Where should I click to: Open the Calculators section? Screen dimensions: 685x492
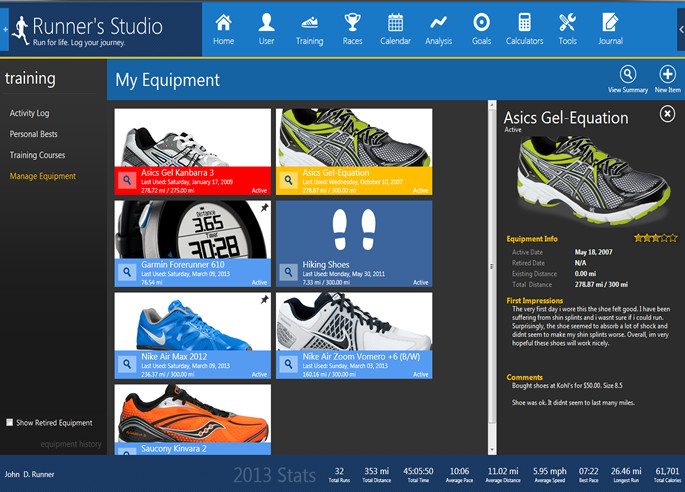(x=524, y=29)
